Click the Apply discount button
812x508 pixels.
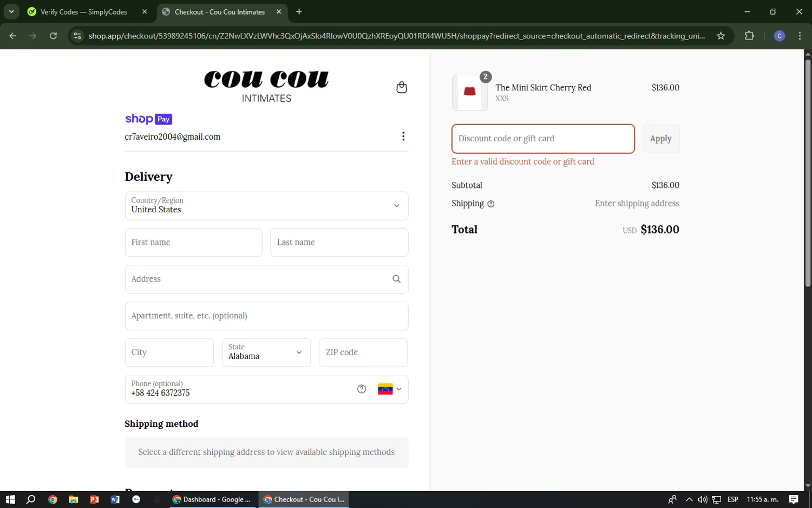(660, 139)
